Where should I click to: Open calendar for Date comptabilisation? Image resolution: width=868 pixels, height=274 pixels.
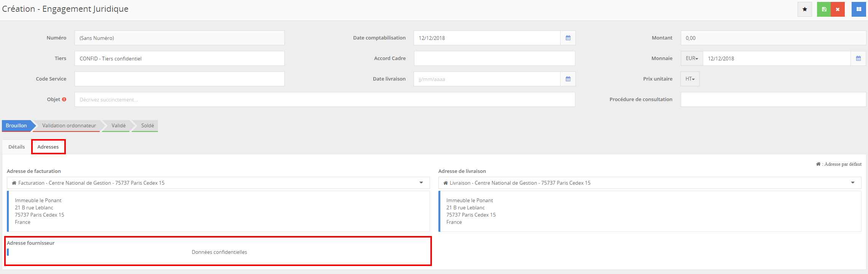(x=568, y=38)
